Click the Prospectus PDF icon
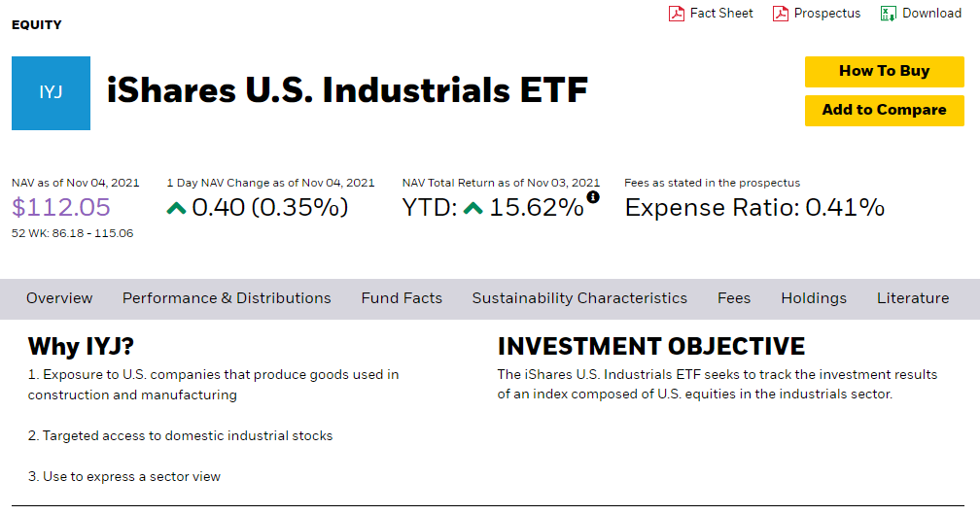The height and width of the screenshot is (515, 980). point(780,14)
